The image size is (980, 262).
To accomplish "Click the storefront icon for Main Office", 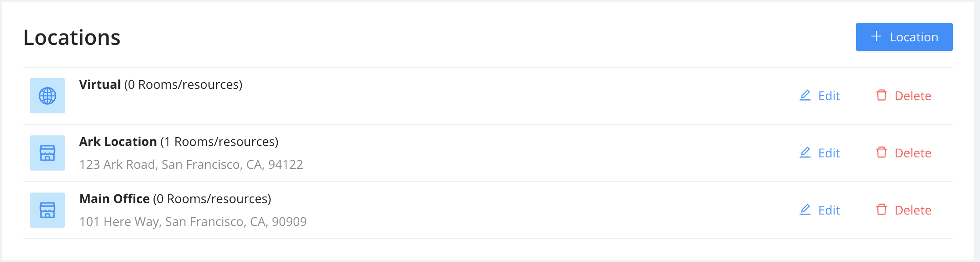I will 47,210.
